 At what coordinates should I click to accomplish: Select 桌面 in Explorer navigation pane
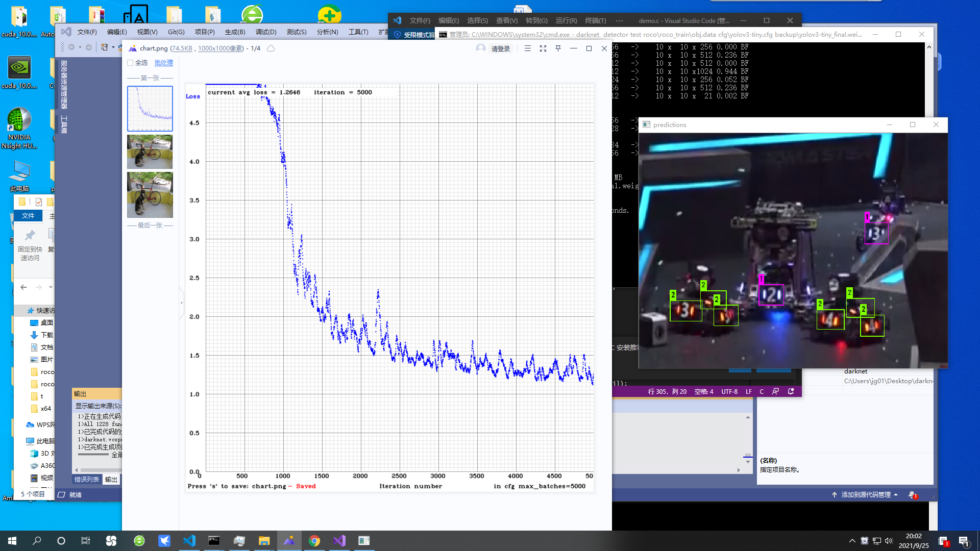pos(47,323)
